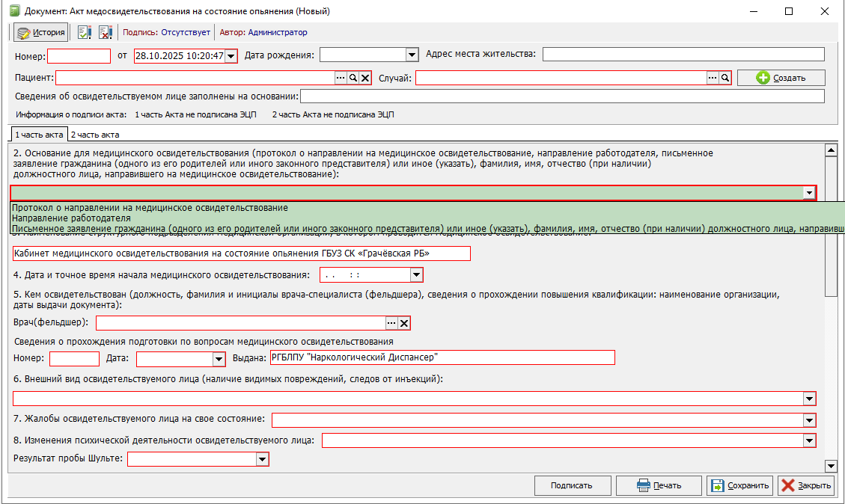Click magnifier search icon in Случай field

pyautogui.click(x=724, y=78)
